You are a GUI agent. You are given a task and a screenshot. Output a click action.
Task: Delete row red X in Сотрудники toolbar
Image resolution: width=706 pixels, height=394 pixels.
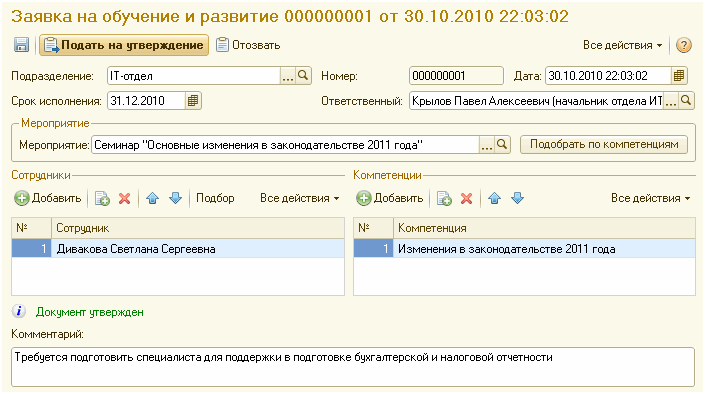125,198
